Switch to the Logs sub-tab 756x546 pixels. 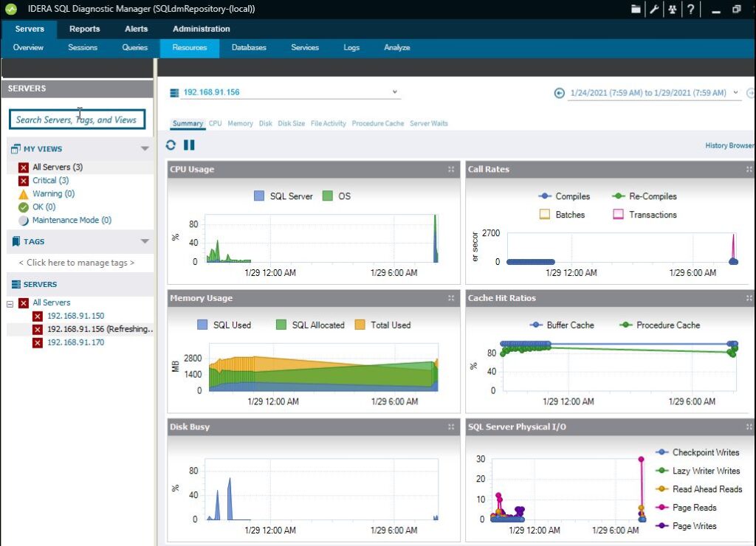(351, 48)
